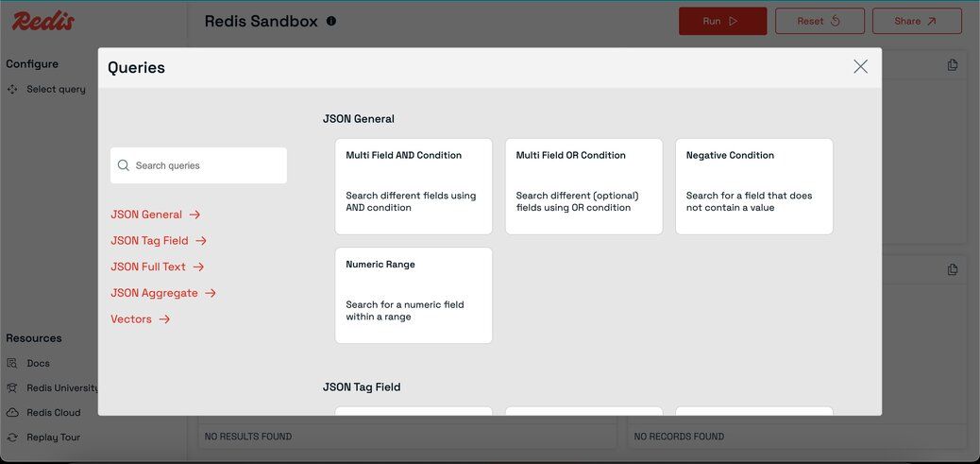Jump to JSON Aggregate category
Image resolution: width=980 pixels, height=464 pixels.
[163, 293]
